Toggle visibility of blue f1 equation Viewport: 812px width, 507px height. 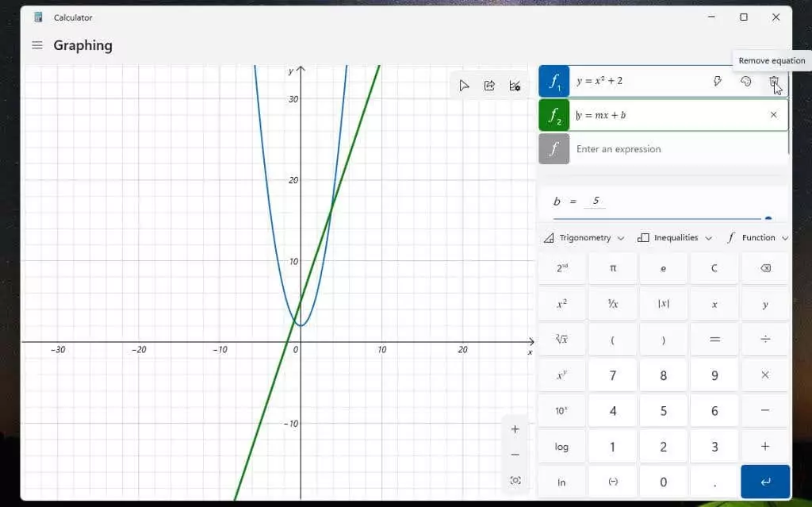(x=553, y=81)
